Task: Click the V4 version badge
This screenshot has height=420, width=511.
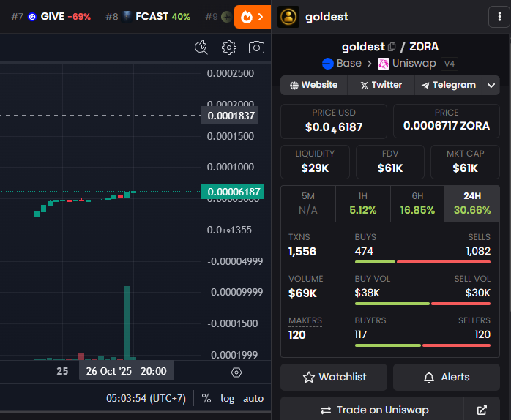Action: 450,64
